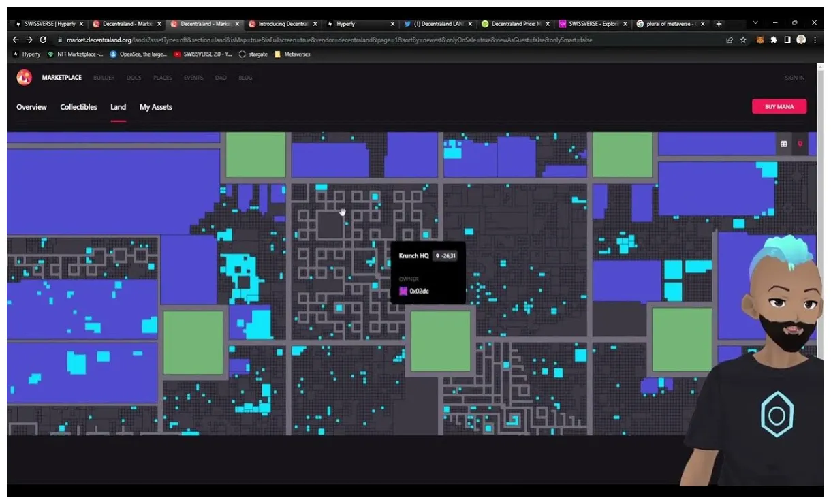The width and height of the screenshot is (831, 504).
Task: Switch to the My Assets tab
Action: (x=155, y=107)
